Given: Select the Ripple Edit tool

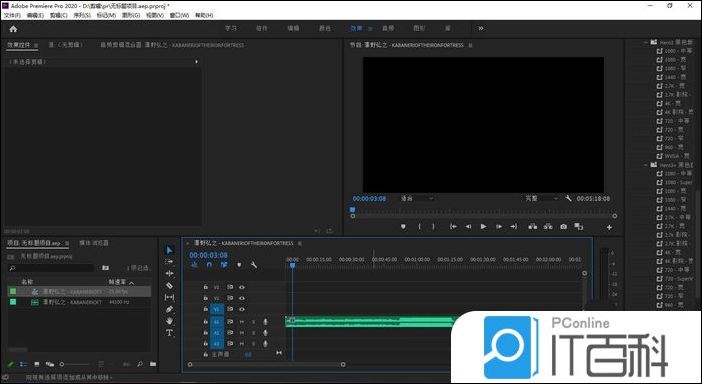Looking at the screenshot, I should pyautogui.click(x=169, y=273).
